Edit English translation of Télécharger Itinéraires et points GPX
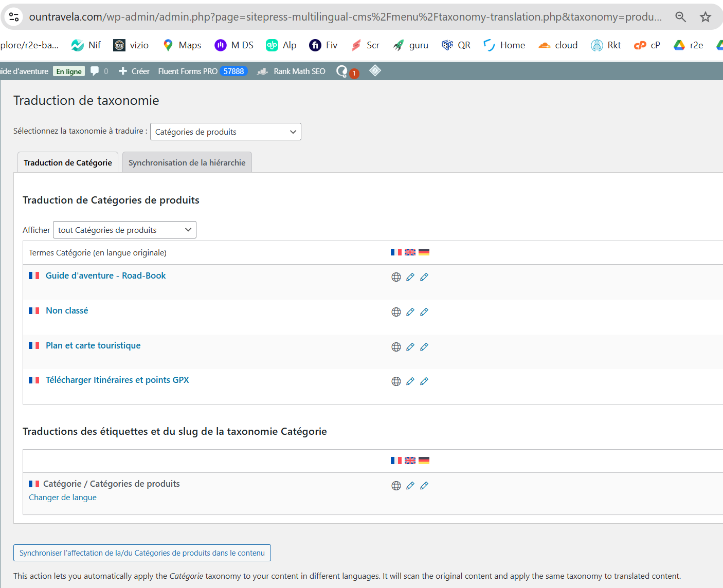 [x=410, y=381]
